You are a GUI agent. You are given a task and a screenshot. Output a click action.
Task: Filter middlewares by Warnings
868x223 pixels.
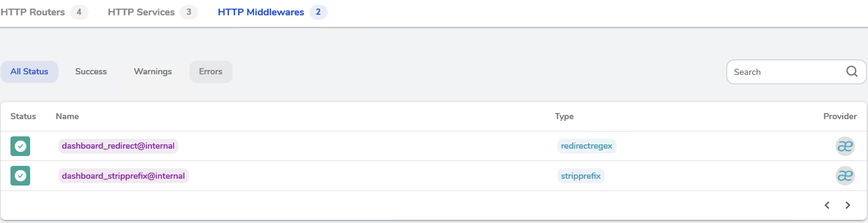tap(153, 71)
